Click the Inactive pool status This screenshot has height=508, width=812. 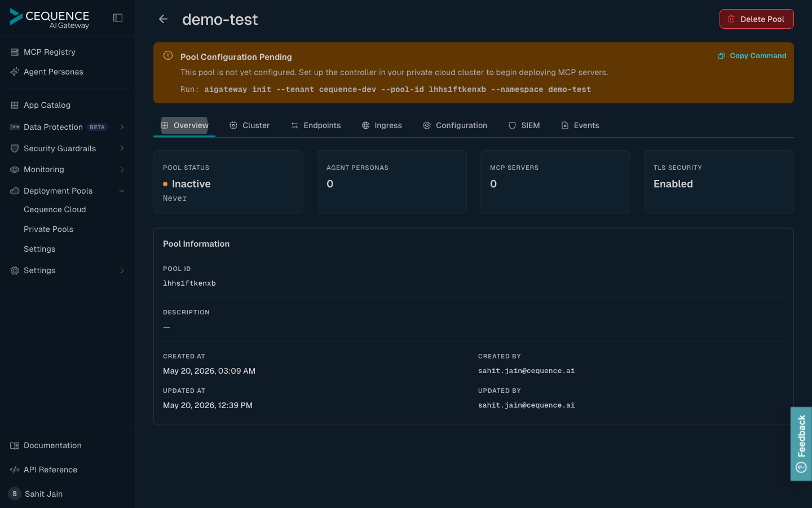click(x=191, y=184)
